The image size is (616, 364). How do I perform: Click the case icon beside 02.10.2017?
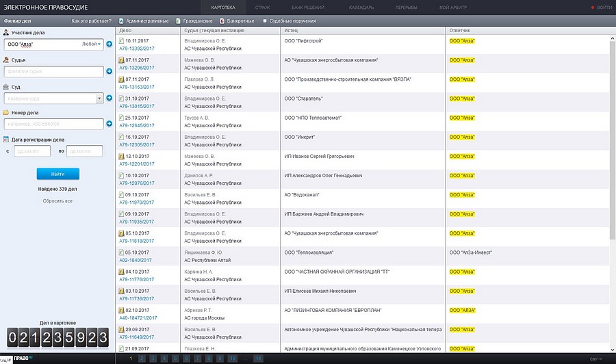(x=122, y=310)
